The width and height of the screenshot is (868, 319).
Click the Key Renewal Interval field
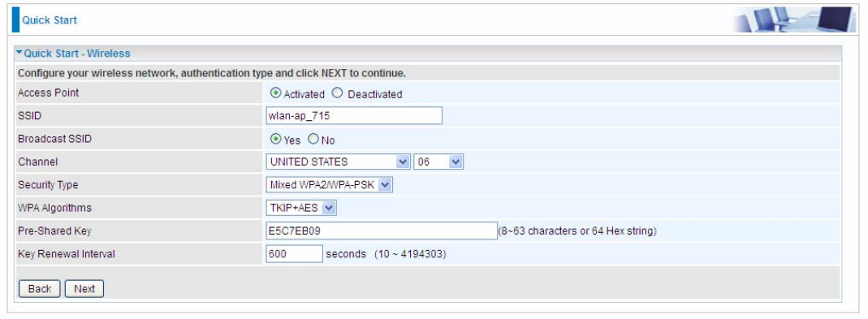pyautogui.click(x=295, y=253)
